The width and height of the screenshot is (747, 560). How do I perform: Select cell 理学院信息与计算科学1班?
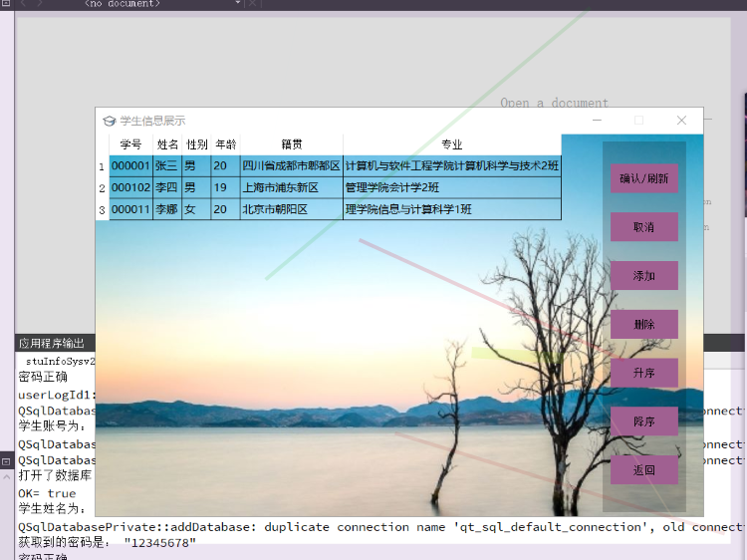[x=451, y=209]
